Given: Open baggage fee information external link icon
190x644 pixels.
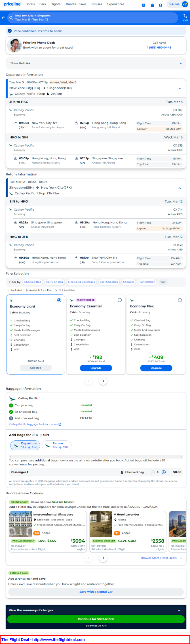Looking at the screenshot, I should 60,425.
